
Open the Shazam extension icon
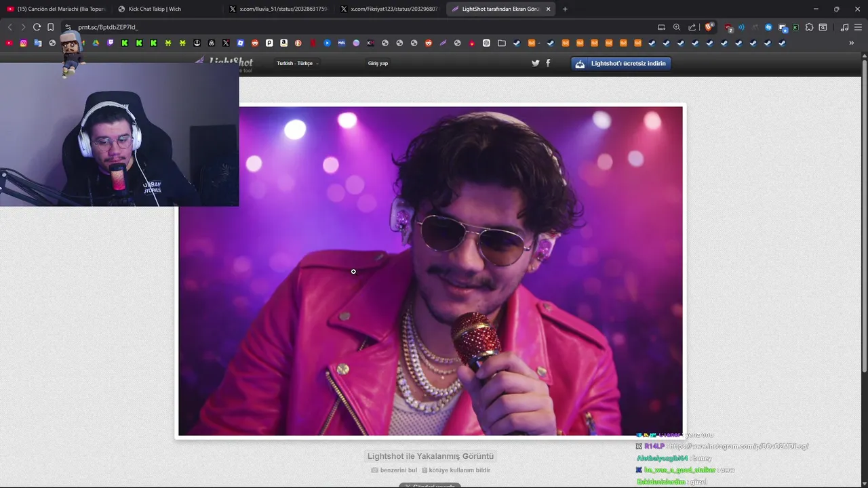(x=768, y=27)
